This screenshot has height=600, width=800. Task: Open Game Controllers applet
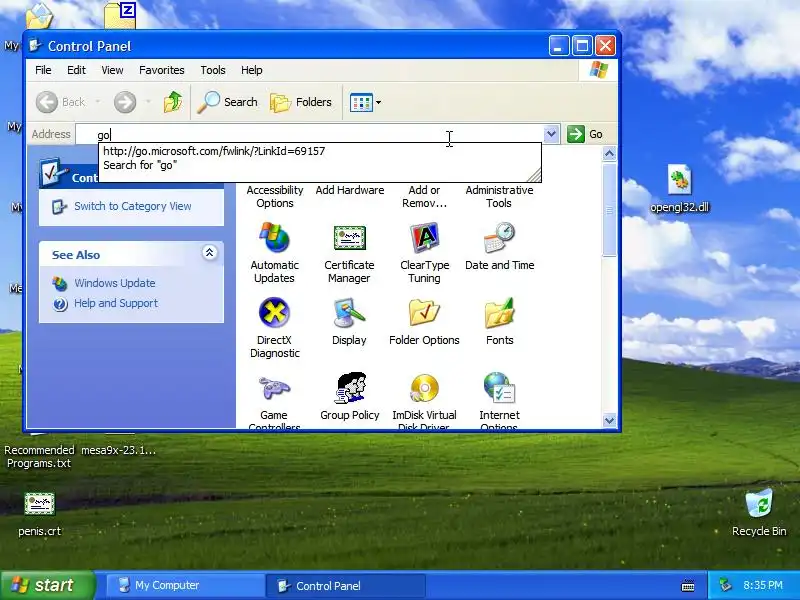point(274,400)
